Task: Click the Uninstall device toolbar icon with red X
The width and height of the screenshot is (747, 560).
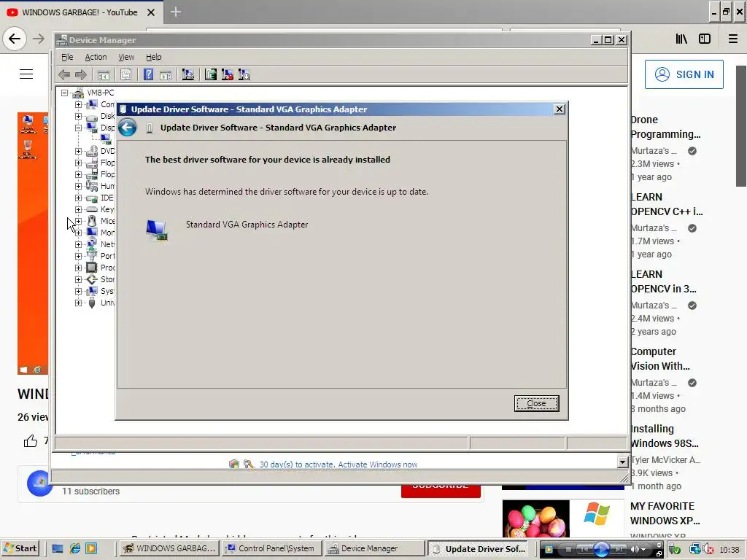Action: click(x=228, y=75)
